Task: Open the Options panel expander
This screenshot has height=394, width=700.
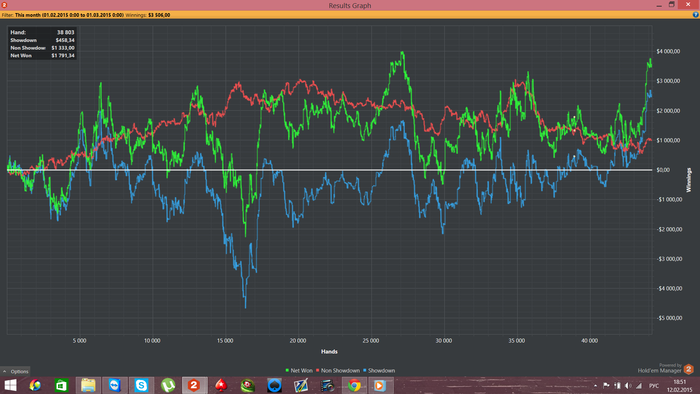Action: coord(15,371)
